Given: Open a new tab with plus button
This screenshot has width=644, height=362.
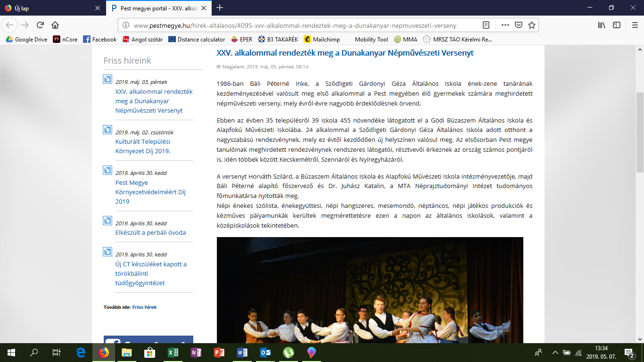Looking at the screenshot, I should click(220, 8).
